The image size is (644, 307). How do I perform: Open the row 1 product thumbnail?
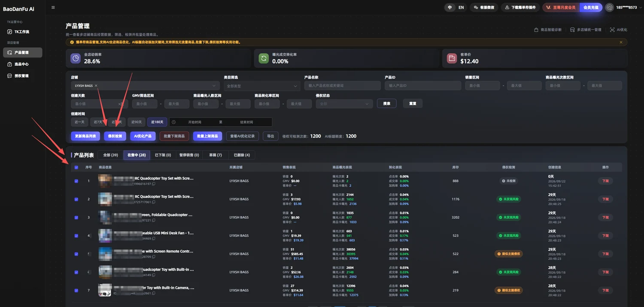105,181
